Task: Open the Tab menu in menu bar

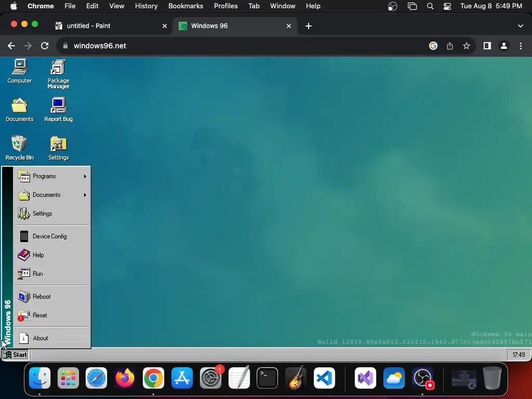Action: [254, 6]
